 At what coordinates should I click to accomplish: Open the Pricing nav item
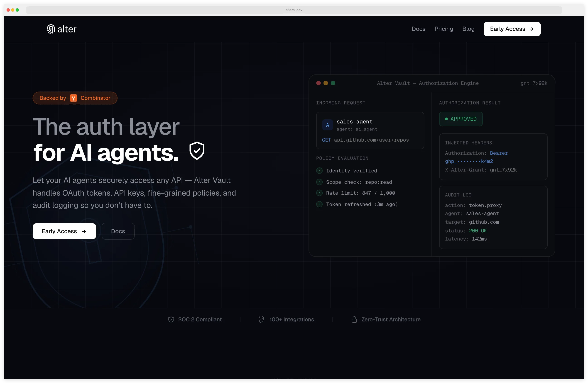click(x=443, y=29)
